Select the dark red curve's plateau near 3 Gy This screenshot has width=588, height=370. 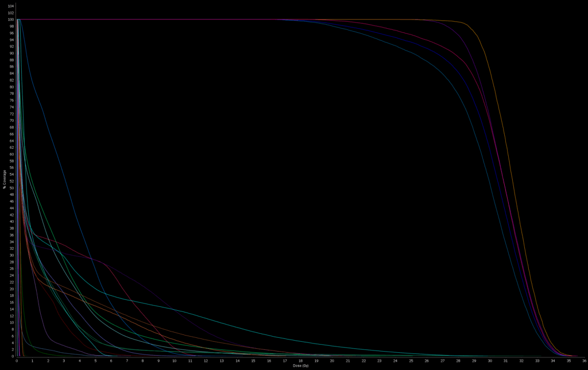[64, 244]
